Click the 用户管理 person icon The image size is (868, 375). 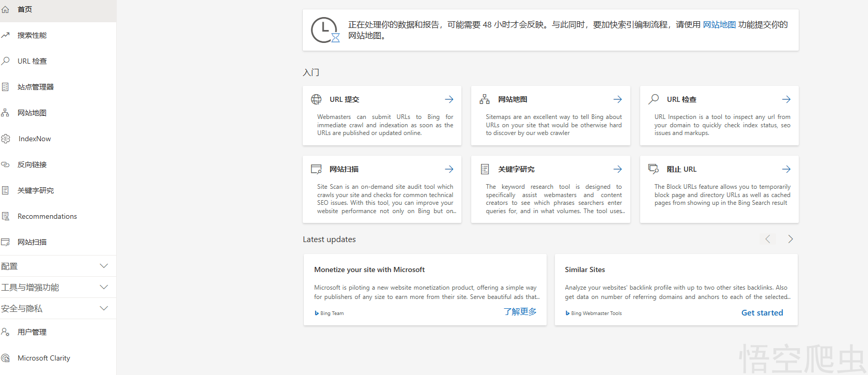(5, 332)
